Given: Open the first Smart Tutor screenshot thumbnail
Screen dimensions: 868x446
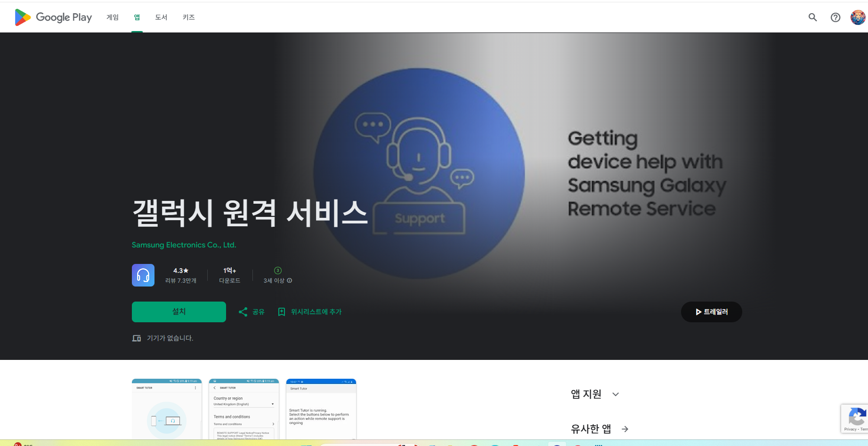Looking at the screenshot, I should [x=167, y=409].
